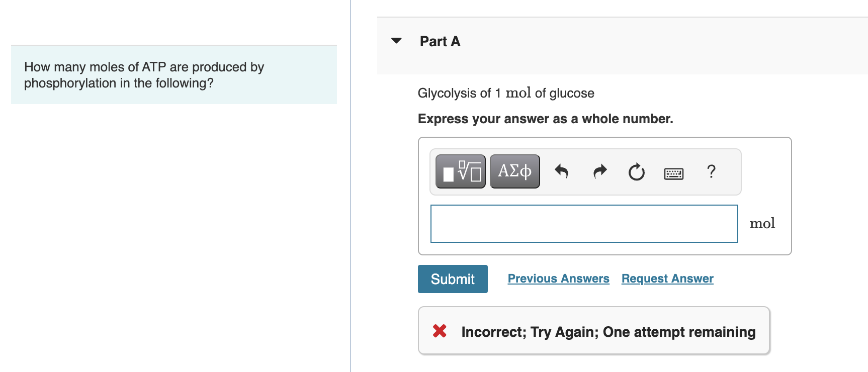Click the undo arrow in the equation toolbar

[x=562, y=171]
